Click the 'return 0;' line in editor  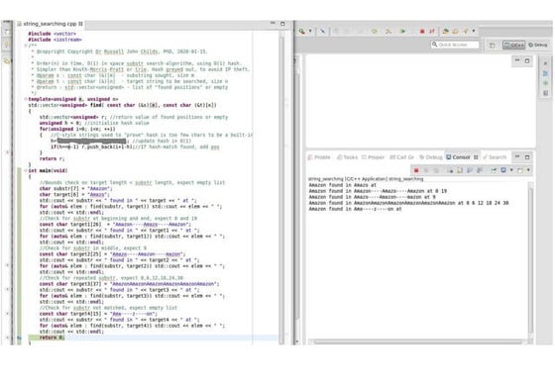coord(52,338)
